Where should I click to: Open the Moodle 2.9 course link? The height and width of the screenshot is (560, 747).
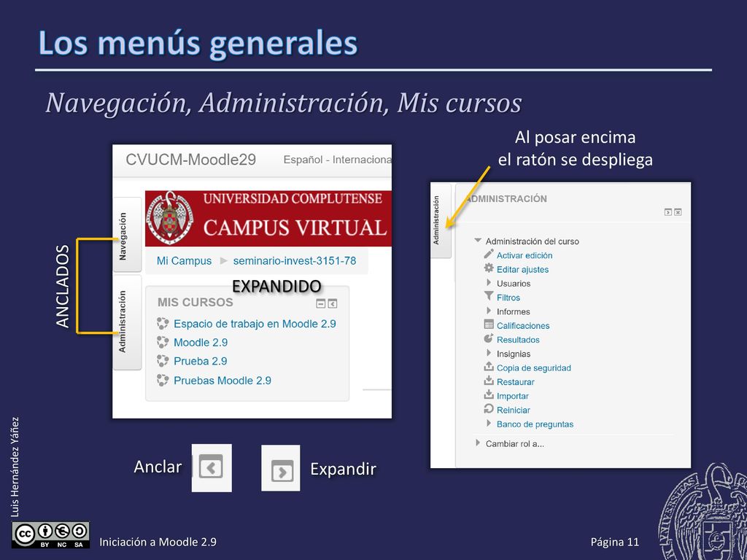tap(201, 343)
